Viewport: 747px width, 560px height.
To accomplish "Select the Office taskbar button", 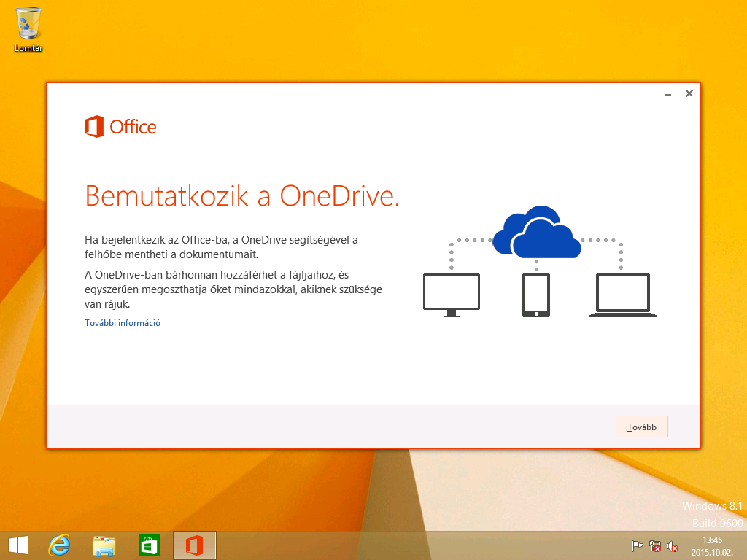I will (194, 545).
